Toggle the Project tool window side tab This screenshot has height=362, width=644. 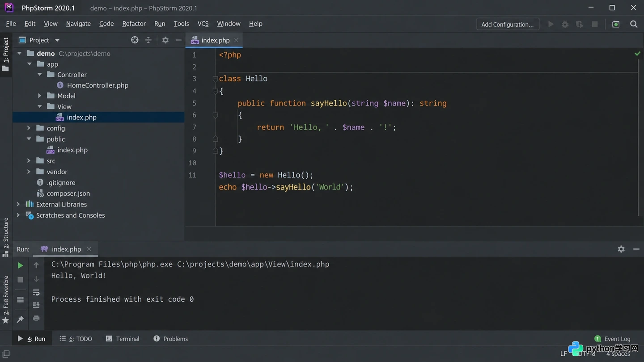coord(6,54)
